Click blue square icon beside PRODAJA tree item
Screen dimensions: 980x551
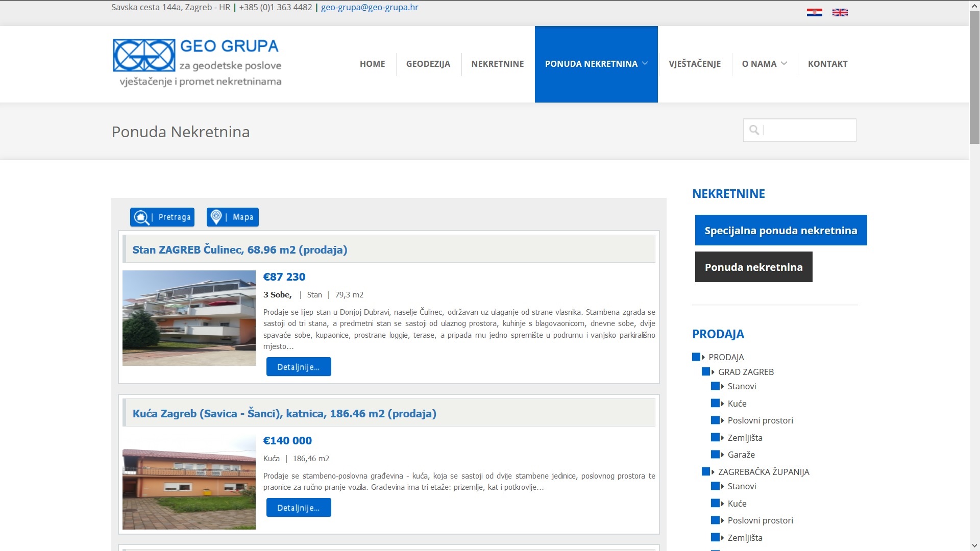click(x=696, y=357)
